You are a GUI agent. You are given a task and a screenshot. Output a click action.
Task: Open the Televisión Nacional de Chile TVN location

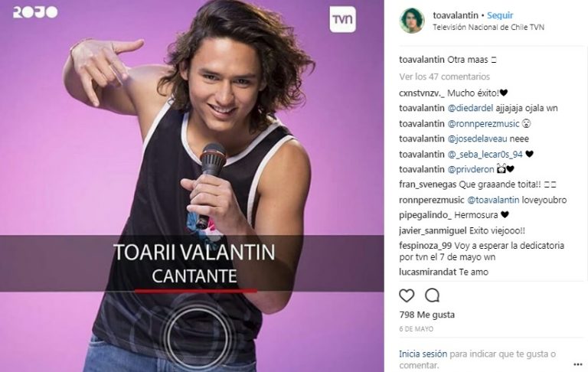coord(488,27)
